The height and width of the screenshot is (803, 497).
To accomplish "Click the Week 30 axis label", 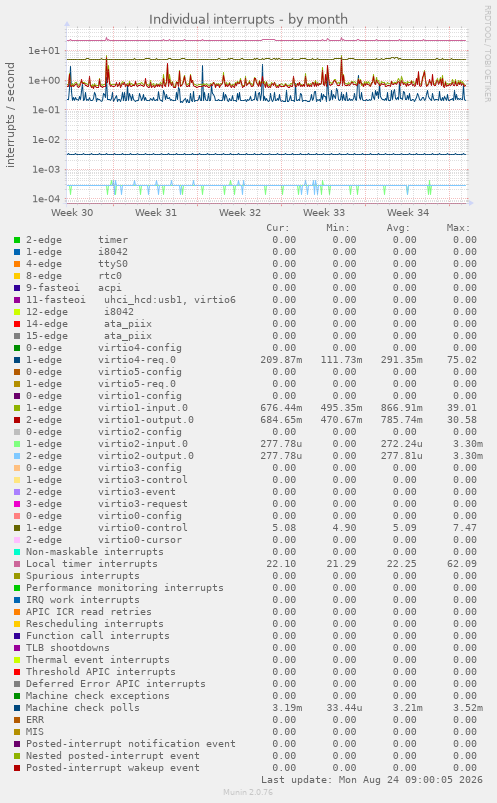I will click(72, 213).
